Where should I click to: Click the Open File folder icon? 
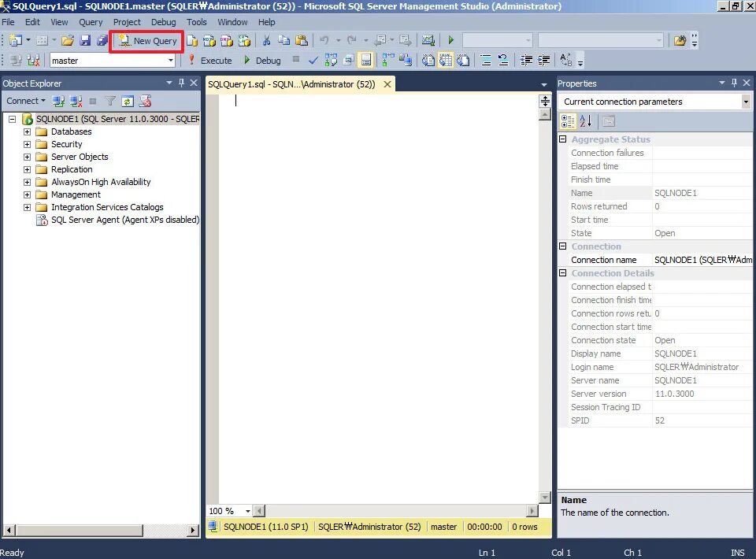point(68,40)
